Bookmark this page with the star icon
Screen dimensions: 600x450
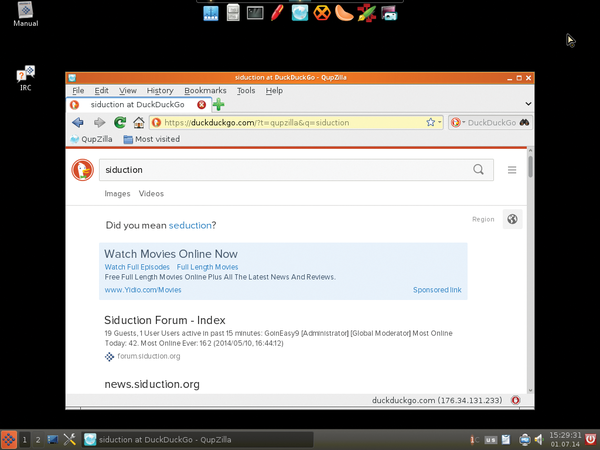click(430, 122)
